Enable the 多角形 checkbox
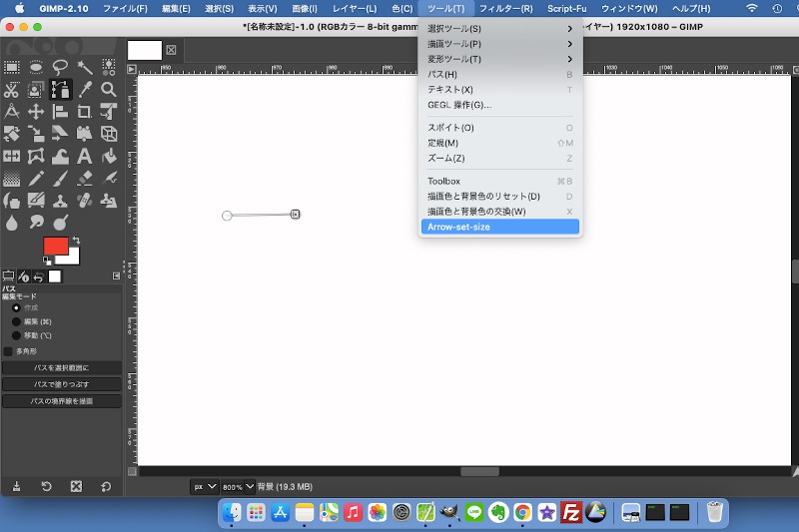This screenshot has height=532, width=799. click(x=9, y=351)
